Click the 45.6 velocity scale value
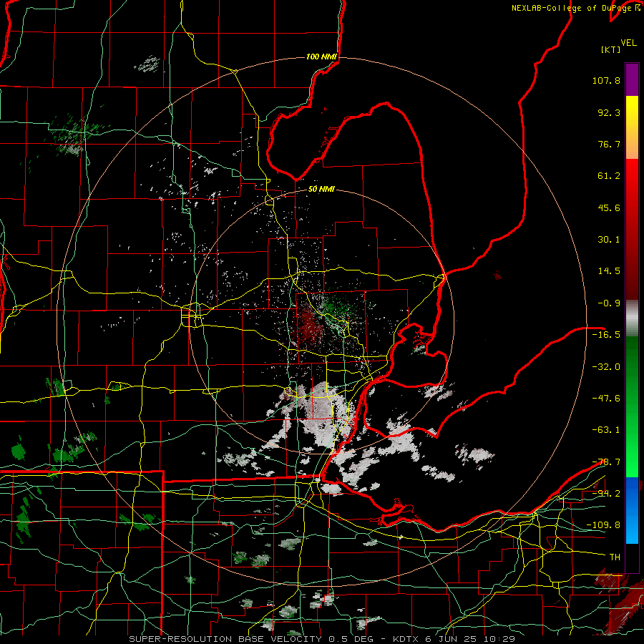644x644 pixels. (x=609, y=208)
